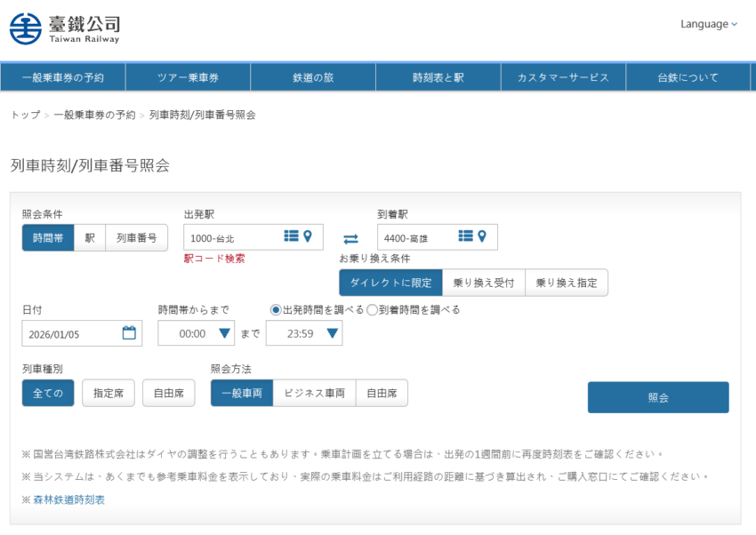The width and height of the screenshot is (756, 535).
Task: Select 指定席 train type
Action: point(108,393)
